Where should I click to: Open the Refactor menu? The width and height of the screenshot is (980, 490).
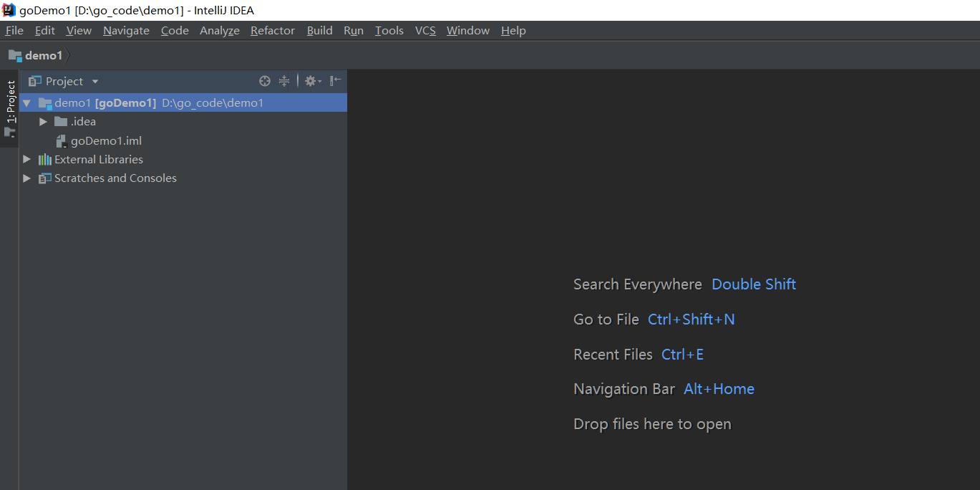pyautogui.click(x=273, y=30)
